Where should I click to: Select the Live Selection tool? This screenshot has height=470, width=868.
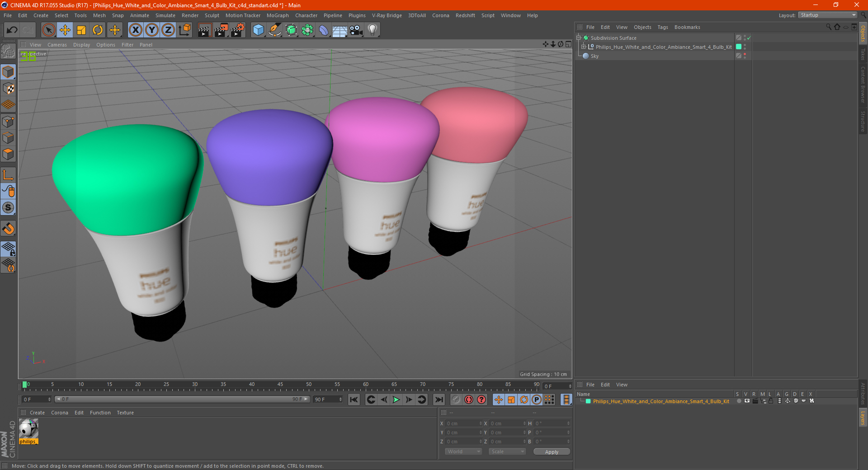(x=48, y=30)
